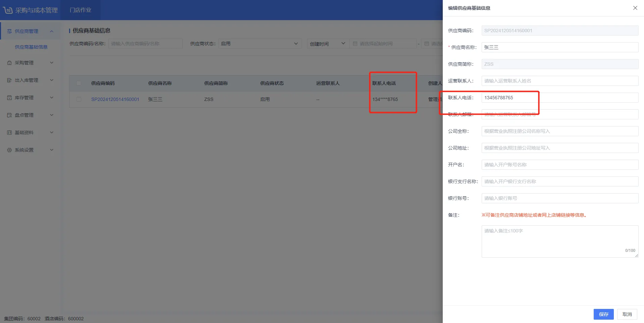Image resolution: width=644 pixels, height=323 pixels.
Task: Switch to the 门店作业 tab
Action: (x=80, y=10)
